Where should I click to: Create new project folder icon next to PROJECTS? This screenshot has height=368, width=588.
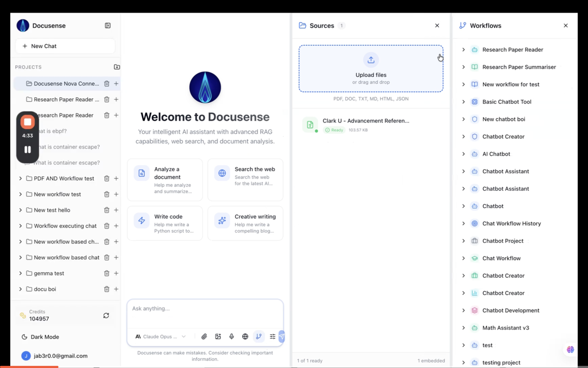pos(117,67)
